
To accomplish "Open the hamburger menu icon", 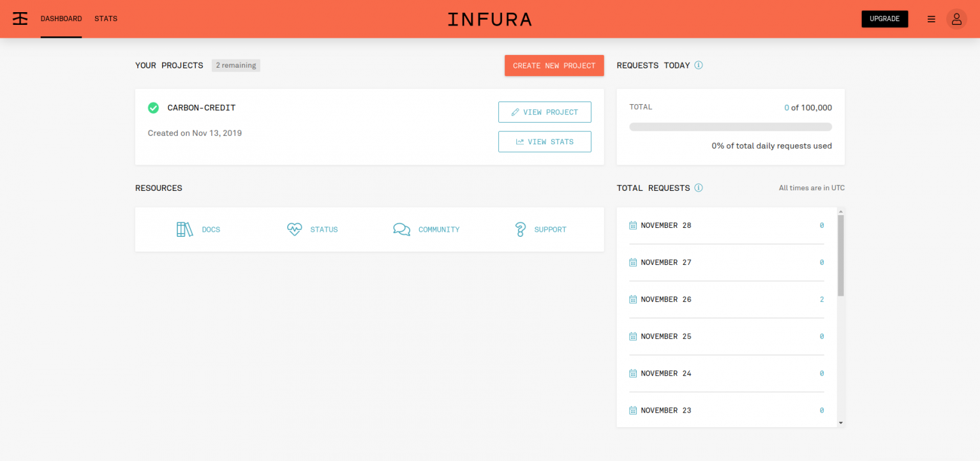I will point(931,19).
